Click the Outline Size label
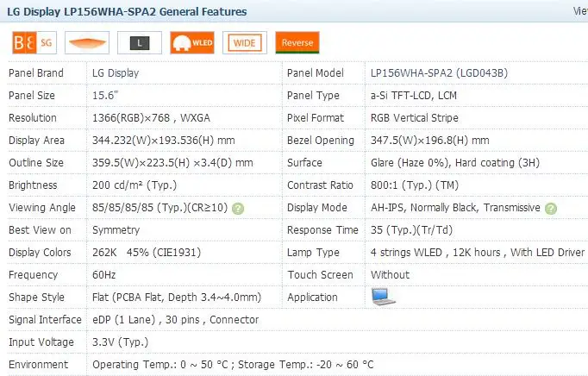Viewport: 588px width, 376px height. pos(36,162)
